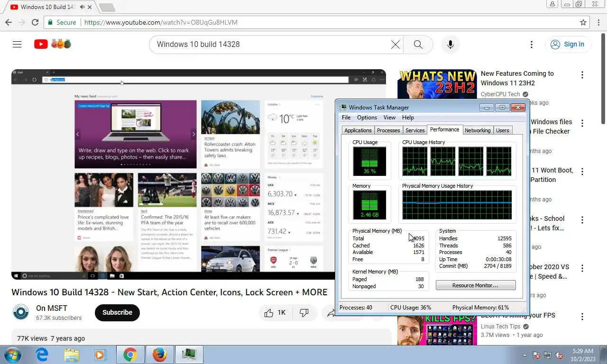Open Windows Media Player from taskbar
607x364 pixels.
(100, 355)
